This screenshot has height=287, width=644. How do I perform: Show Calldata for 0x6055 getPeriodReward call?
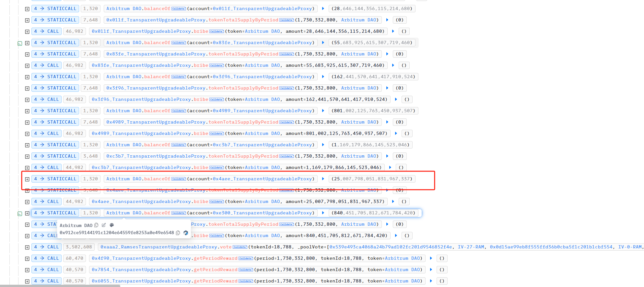246,281
